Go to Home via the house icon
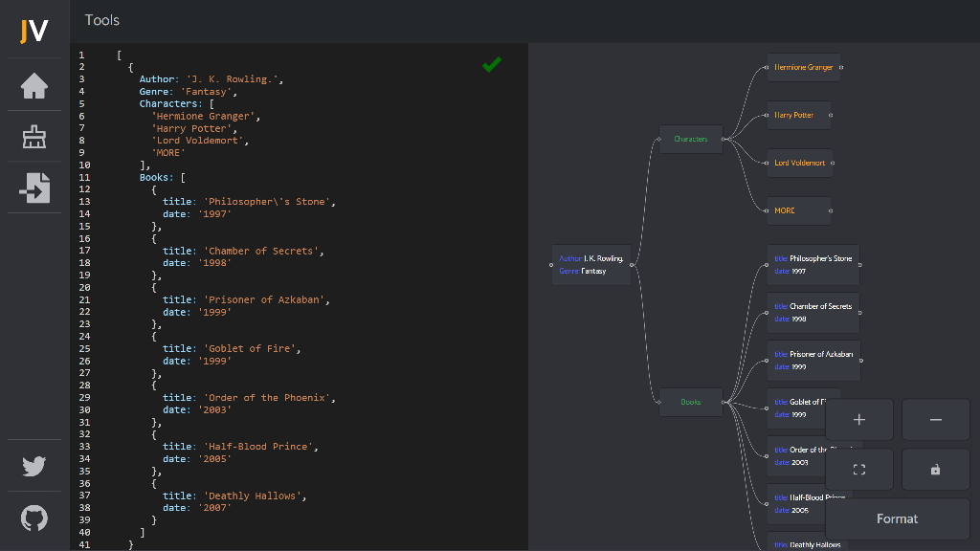980x551 pixels. (34, 86)
